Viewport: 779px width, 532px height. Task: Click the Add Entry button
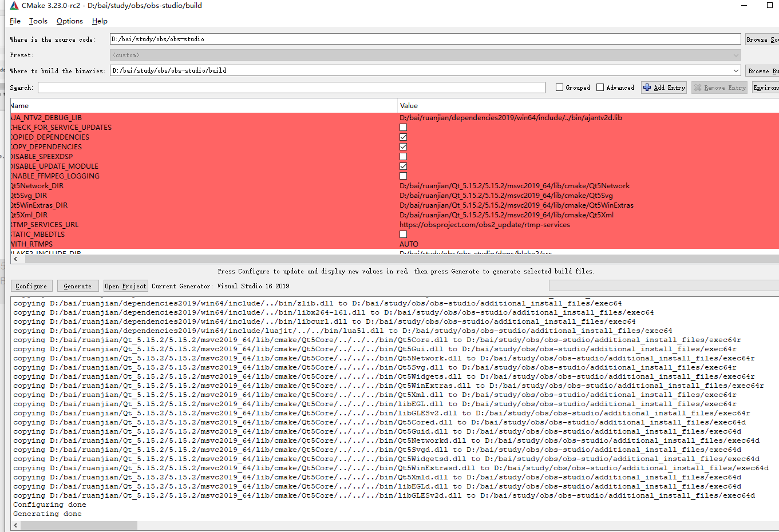[x=664, y=88]
